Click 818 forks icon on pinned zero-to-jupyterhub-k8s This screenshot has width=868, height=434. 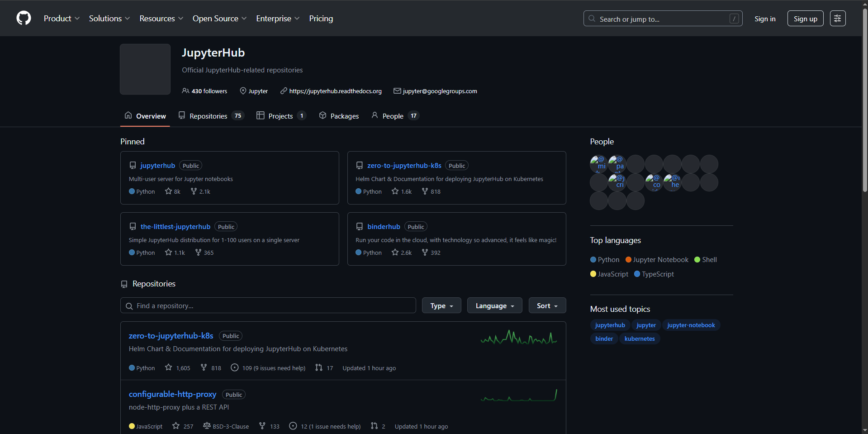425,191
